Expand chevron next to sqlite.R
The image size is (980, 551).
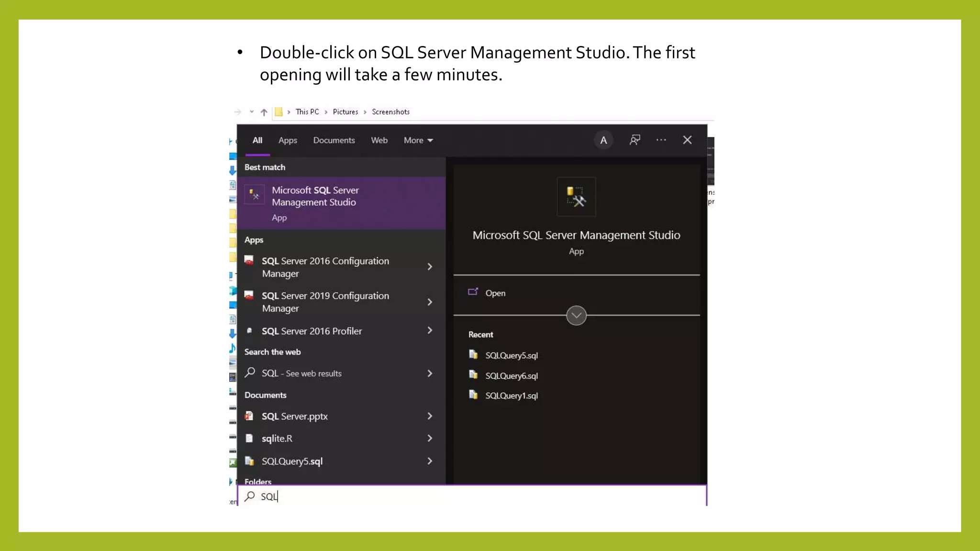click(x=429, y=438)
